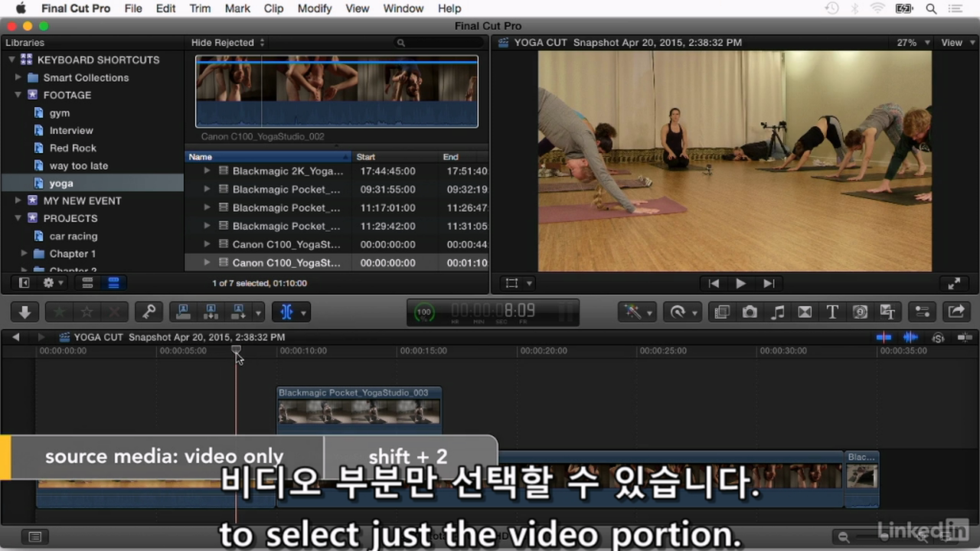Open the Enhancements magic wand menu
This screenshot has width=980, height=551.
pos(638,311)
